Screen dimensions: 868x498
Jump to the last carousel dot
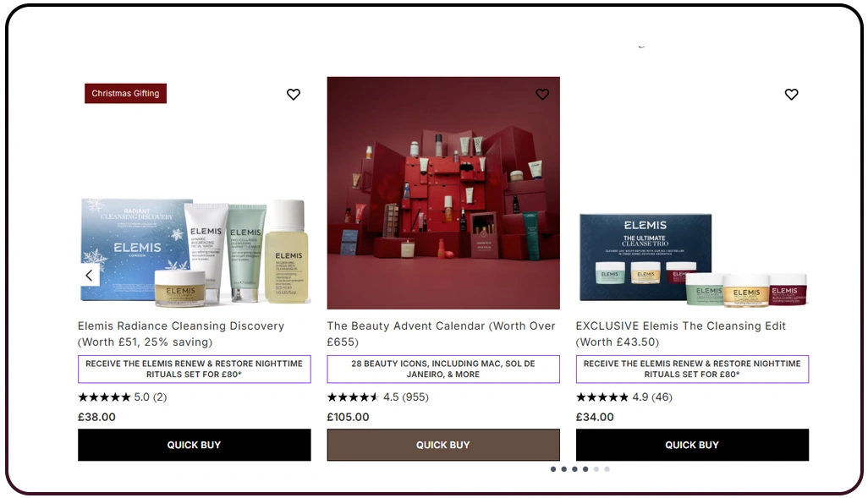click(x=607, y=469)
